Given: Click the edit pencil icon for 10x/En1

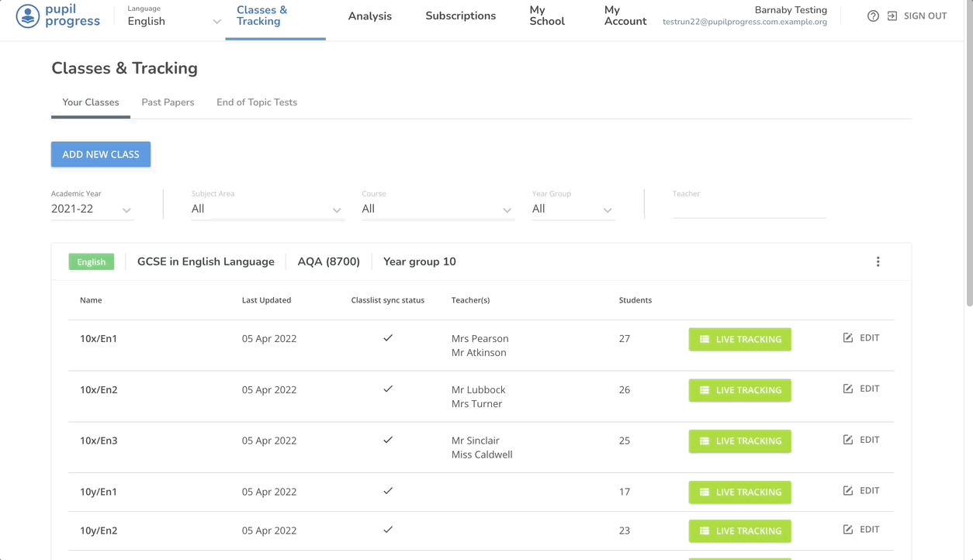Looking at the screenshot, I should pyautogui.click(x=849, y=337).
